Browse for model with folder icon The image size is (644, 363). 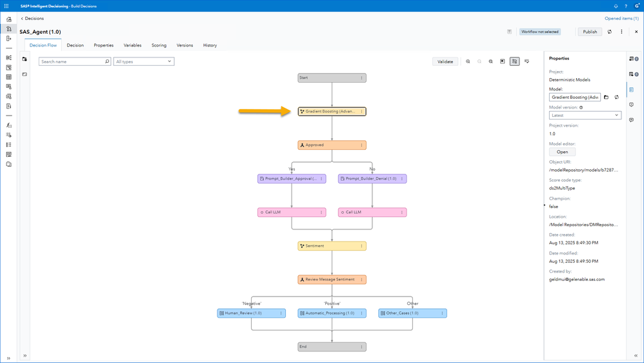point(606,97)
